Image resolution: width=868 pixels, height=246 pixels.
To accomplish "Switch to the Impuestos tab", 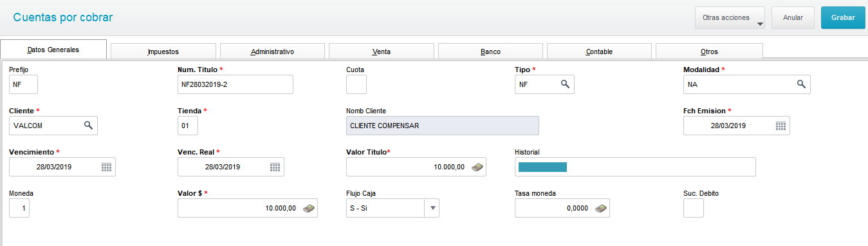I will click(x=163, y=52).
